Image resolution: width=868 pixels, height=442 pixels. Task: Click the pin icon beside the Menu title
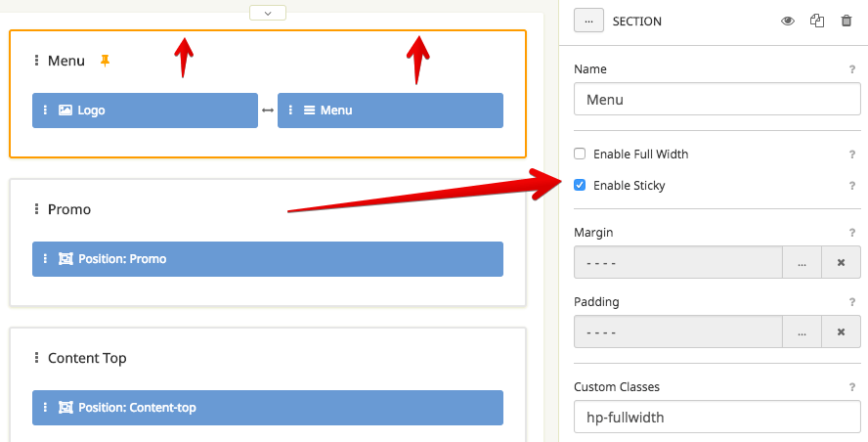coord(106,61)
